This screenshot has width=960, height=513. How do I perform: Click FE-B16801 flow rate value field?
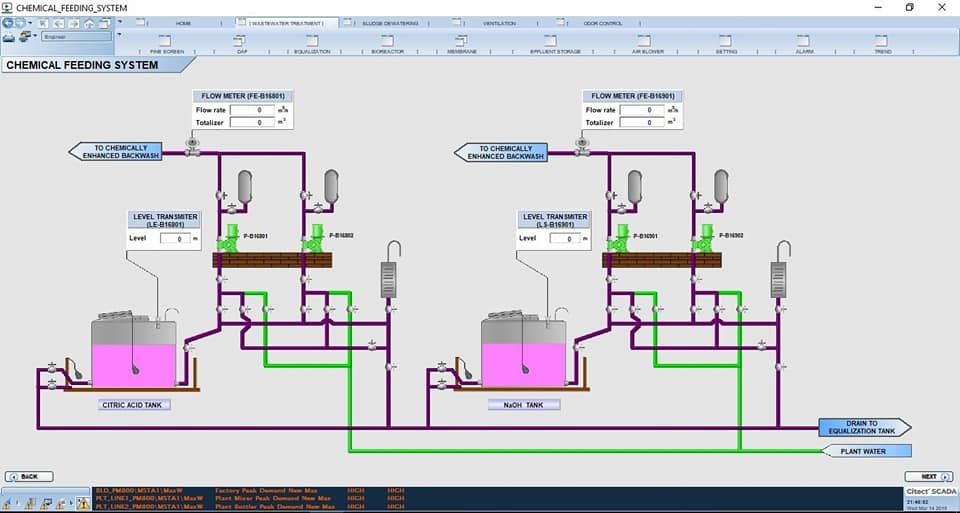[252, 110]
